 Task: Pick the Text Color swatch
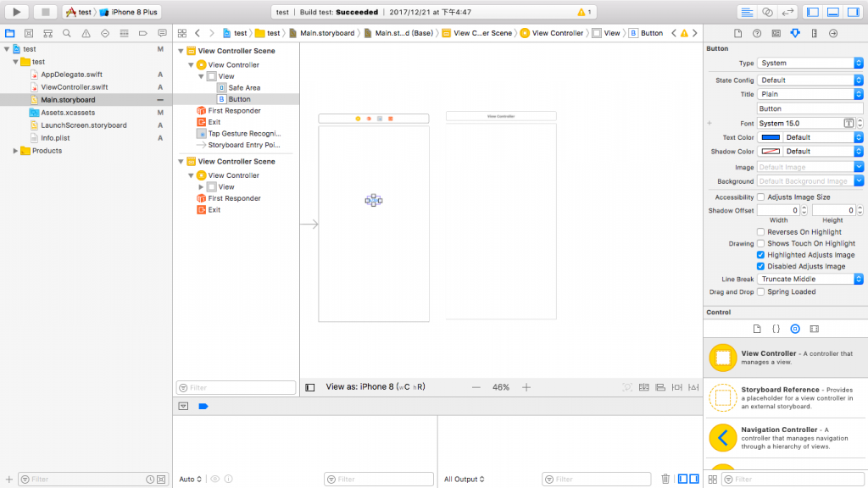pyautogui.click(x=771, y=137)
